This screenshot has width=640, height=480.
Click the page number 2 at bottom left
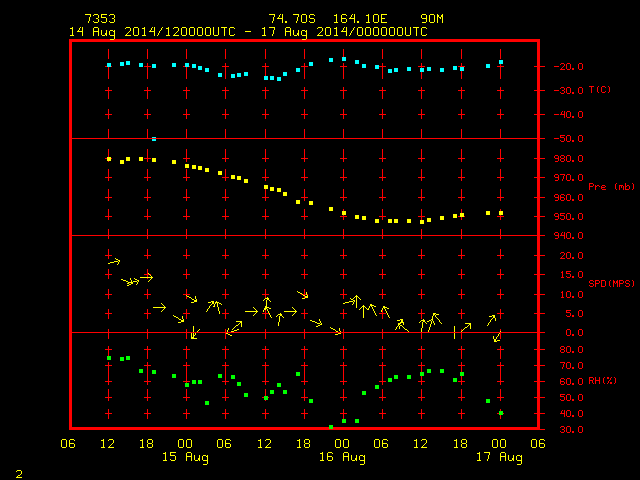pyautogui.click(x=19, y=474)
